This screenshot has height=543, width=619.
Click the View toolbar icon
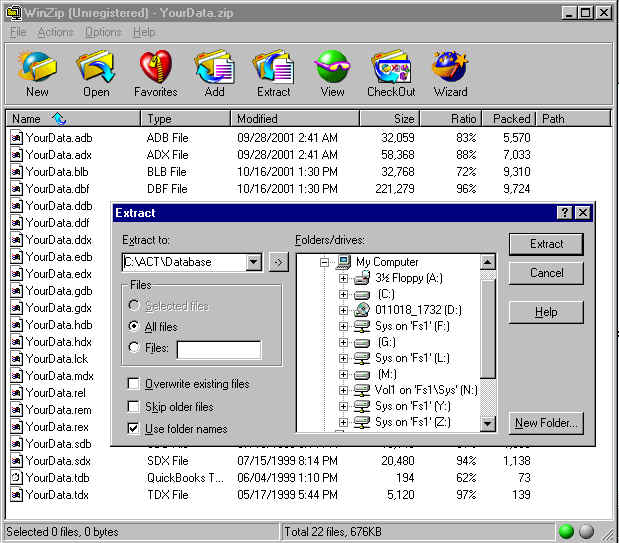point(332,66)
